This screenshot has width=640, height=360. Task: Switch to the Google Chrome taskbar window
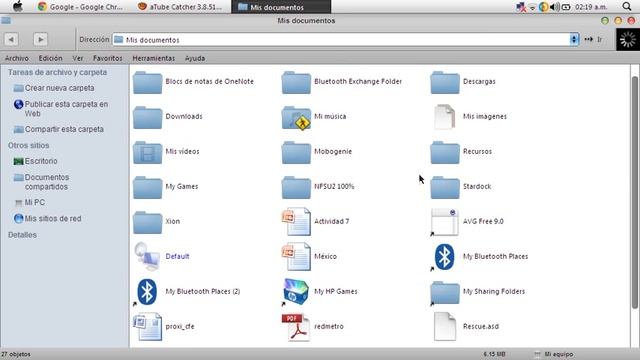tap(80, 7)
